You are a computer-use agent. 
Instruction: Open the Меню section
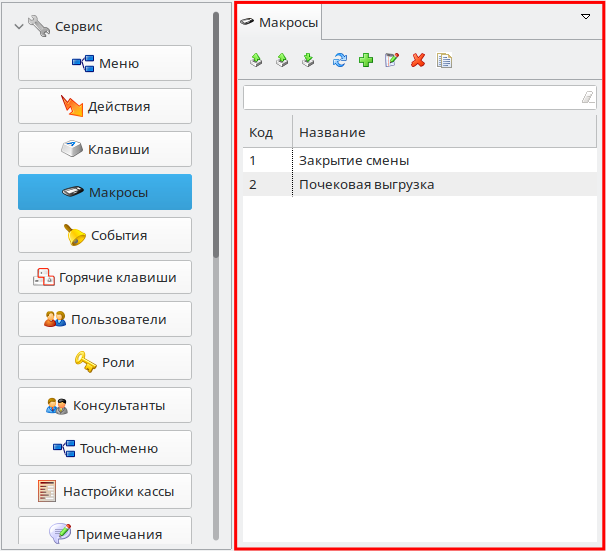coord(105,63)
